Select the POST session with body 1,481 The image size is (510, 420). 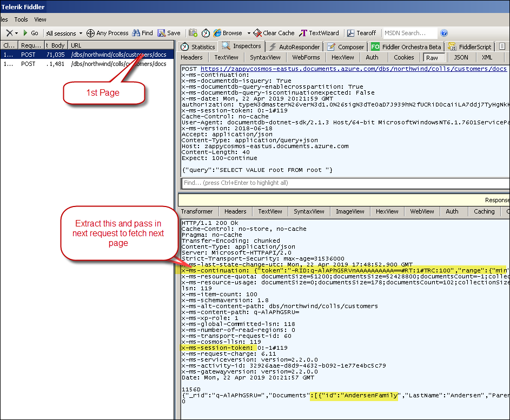(x=87, y=64)
